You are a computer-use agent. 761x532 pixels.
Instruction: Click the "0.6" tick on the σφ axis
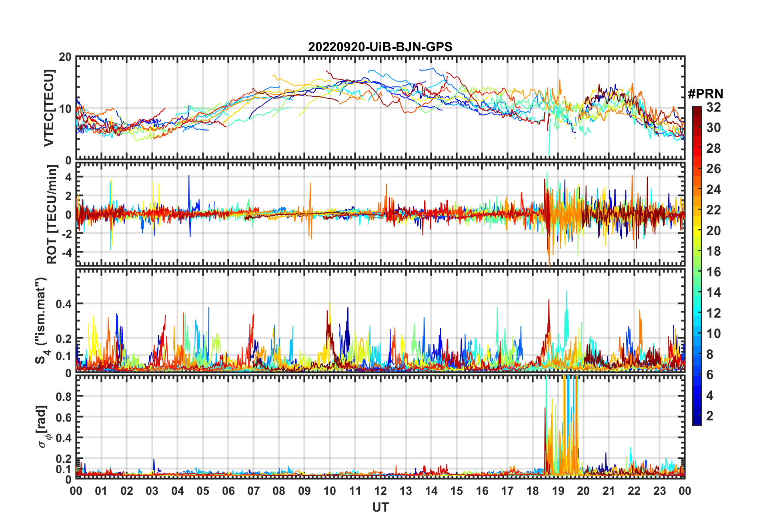click(x=64, y=417)
